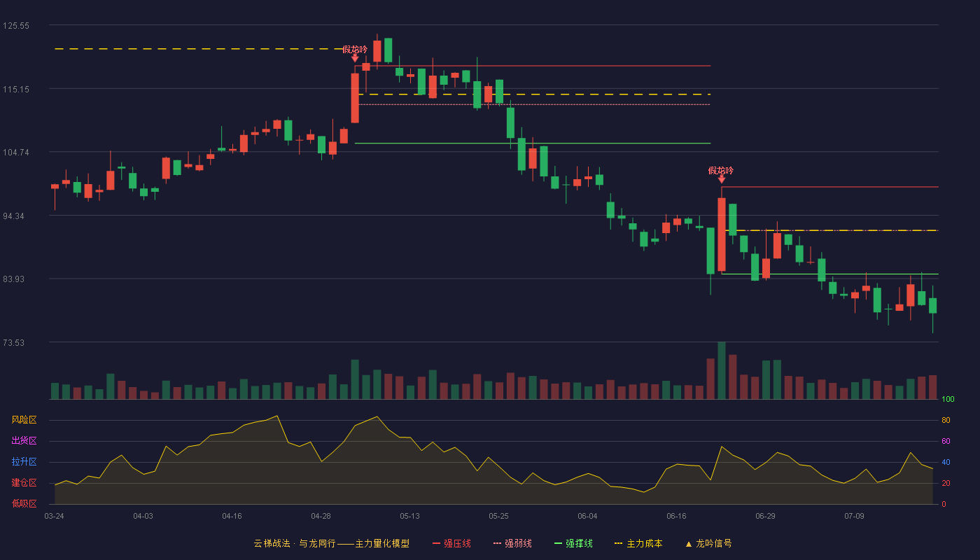
Task: Click the 05-13 date axis label
Action: point(410,516)
